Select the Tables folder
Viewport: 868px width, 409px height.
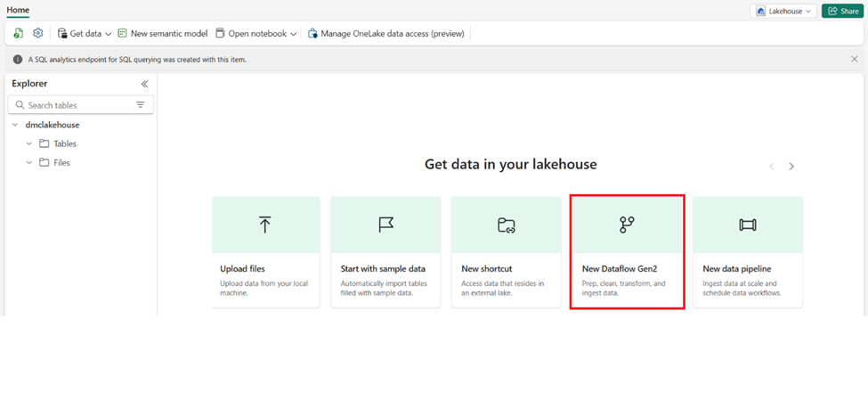pyautogui.click(x=65, y=143)
